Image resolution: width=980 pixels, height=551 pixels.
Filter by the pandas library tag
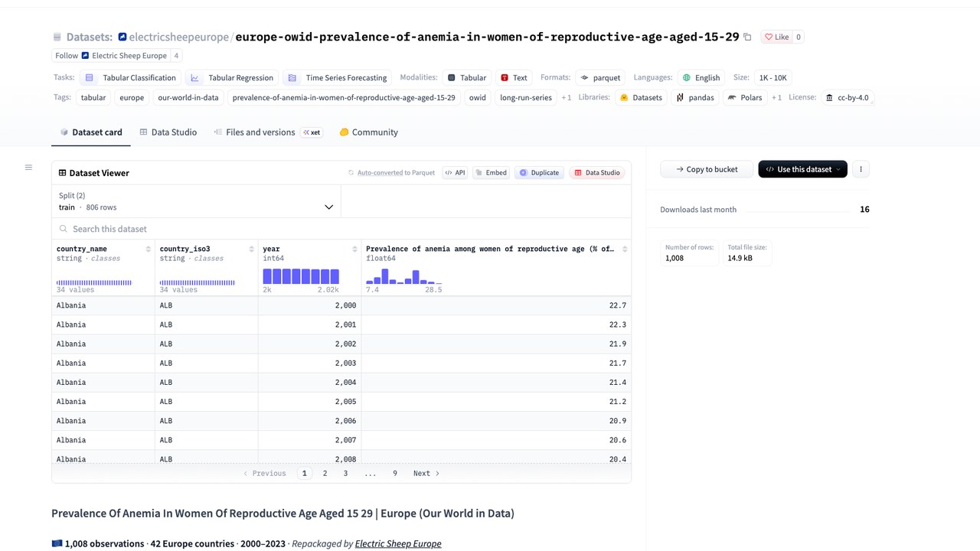(x=695, y=97)
